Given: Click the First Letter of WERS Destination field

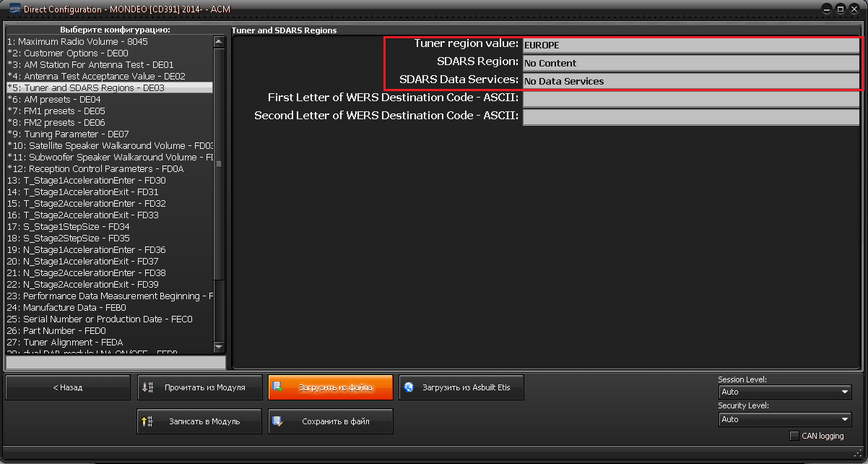Looking at the screenshot, I should [691, 98].
